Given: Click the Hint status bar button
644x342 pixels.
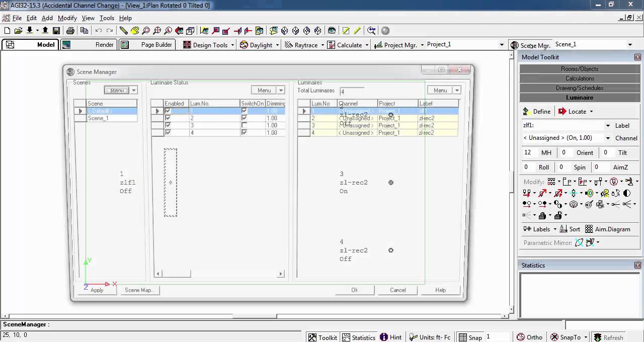Looking at the screenshot, I should coord(391,337).
